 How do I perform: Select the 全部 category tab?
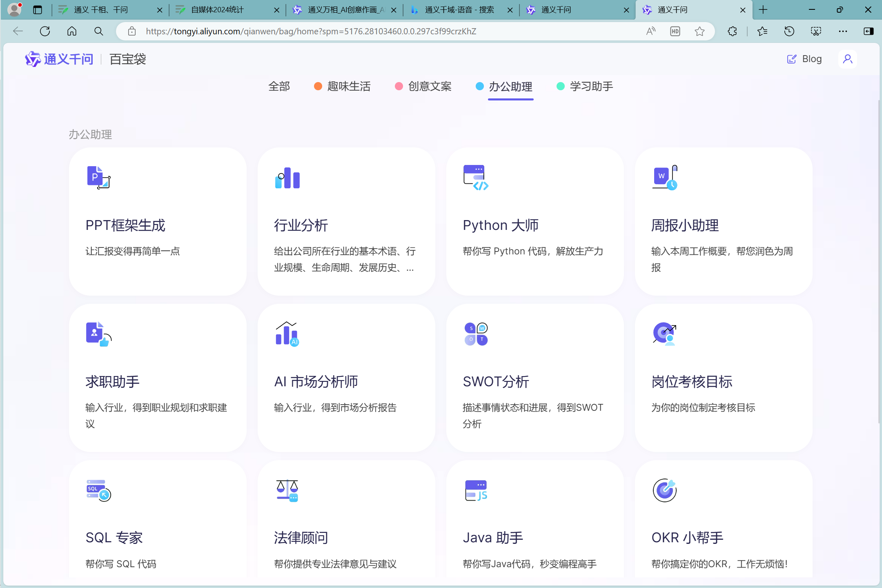[279, 87]
